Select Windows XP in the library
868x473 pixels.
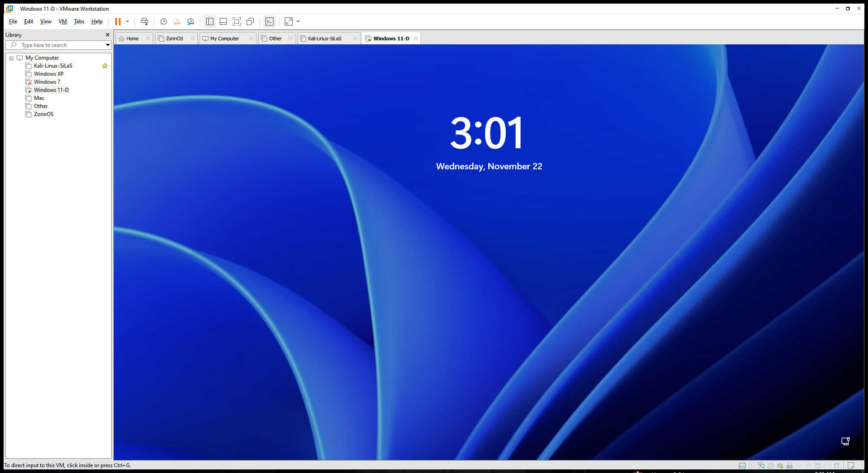(x=48, y=74)
